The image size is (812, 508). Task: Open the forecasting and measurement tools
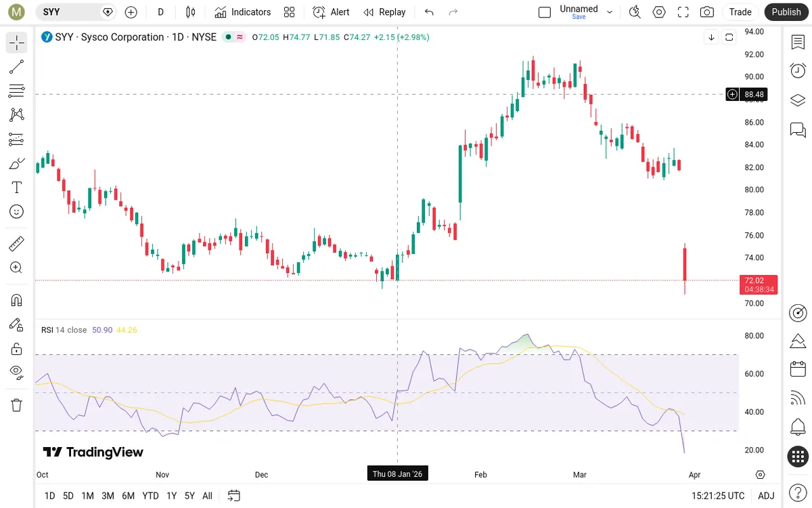(17, 139)
